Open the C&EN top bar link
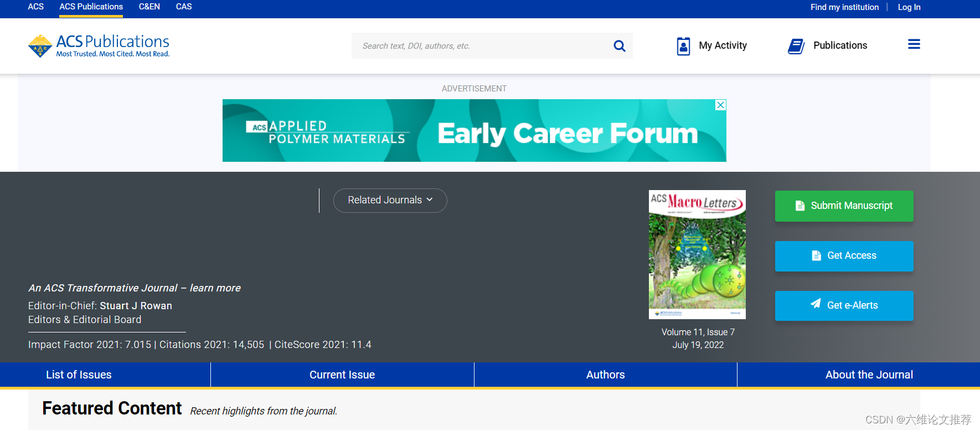The height and width of the screenshot is (430, 980). [x=149, y=7]
